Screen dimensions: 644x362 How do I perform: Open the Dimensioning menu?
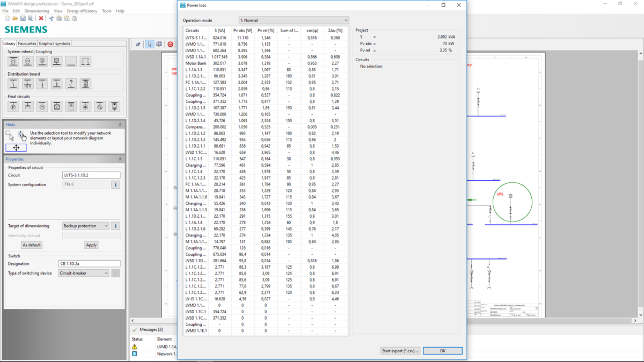pyautogui.click(x=37, y=11)
